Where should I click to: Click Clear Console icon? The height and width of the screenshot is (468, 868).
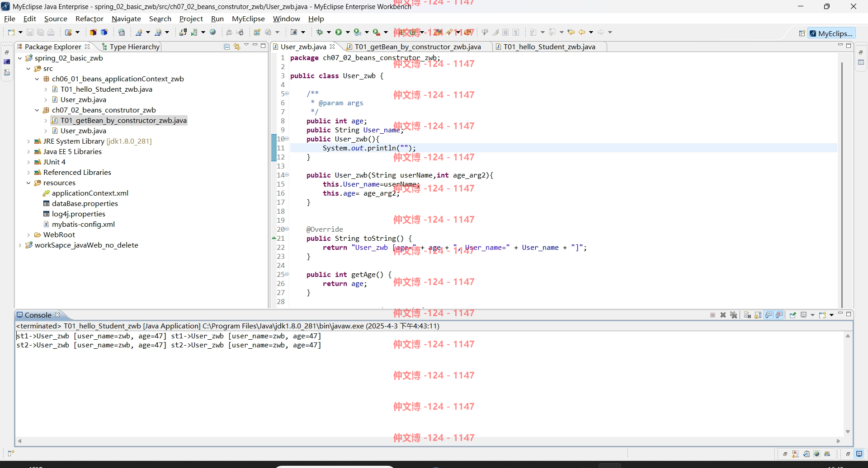click(747, 315)
